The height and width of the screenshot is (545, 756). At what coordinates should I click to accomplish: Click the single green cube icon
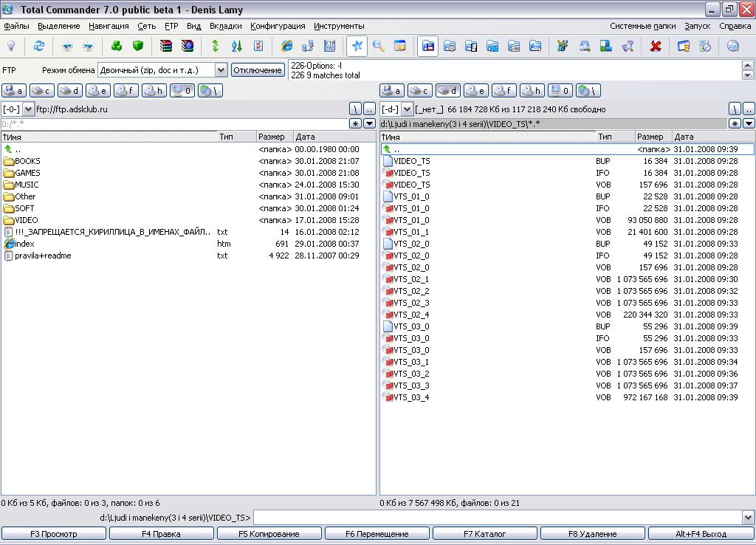coord(138,47)
